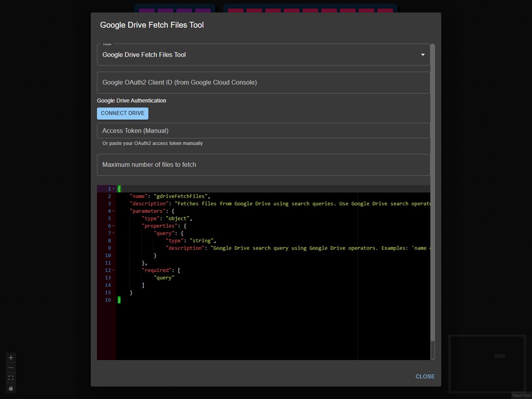Focus the Access Token (Manual) field
This screenshot has width=532, height=399.
[263, 131]
